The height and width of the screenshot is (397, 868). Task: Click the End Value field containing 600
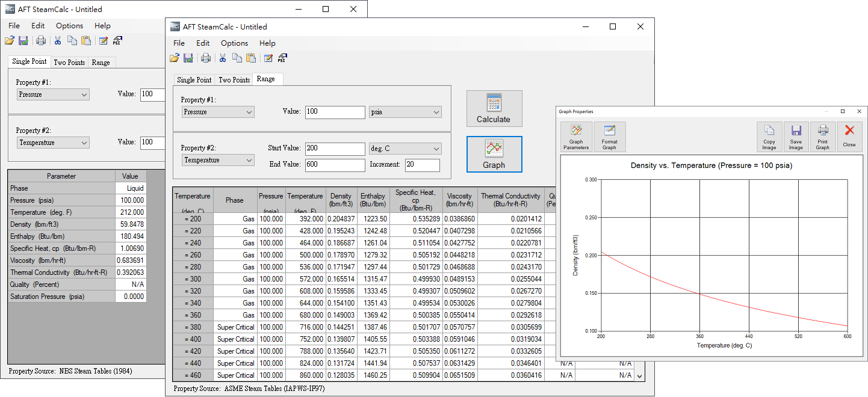coord(335,165)
